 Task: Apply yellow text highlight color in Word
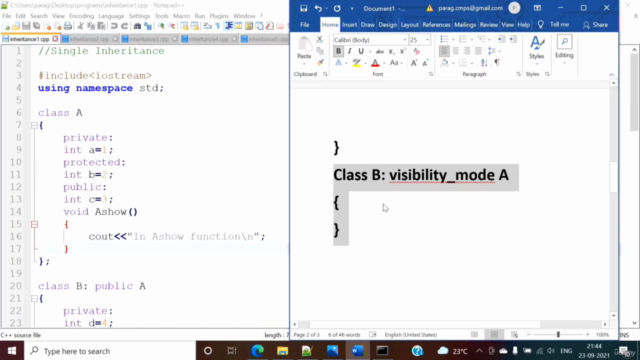356,63
